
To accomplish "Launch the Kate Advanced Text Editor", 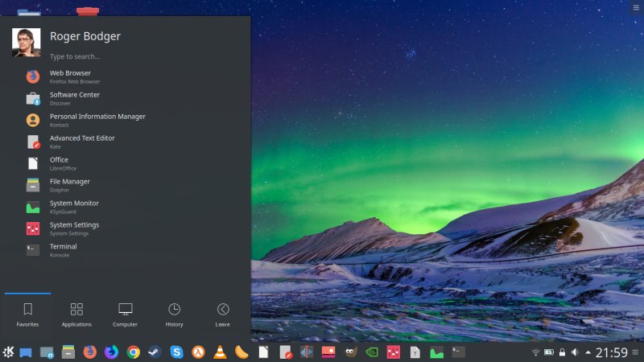I will coord(81,142).
